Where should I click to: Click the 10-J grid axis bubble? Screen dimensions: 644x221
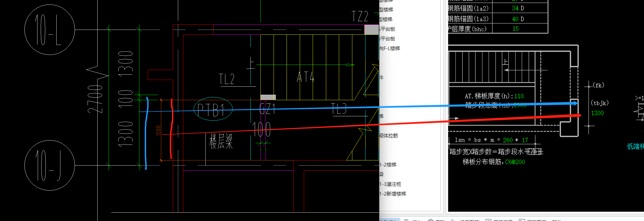50,165
